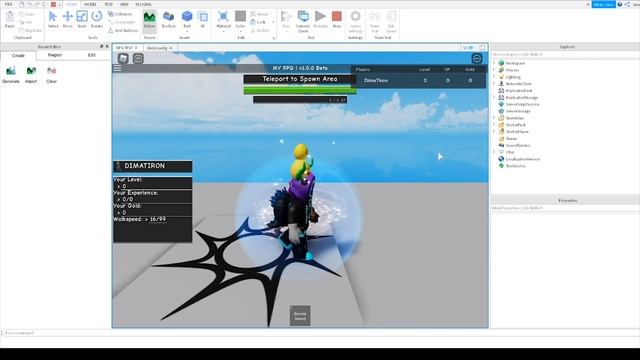Open the UI insert tool
This screenshot has height=360, width=640.
(x=202, y=19)
